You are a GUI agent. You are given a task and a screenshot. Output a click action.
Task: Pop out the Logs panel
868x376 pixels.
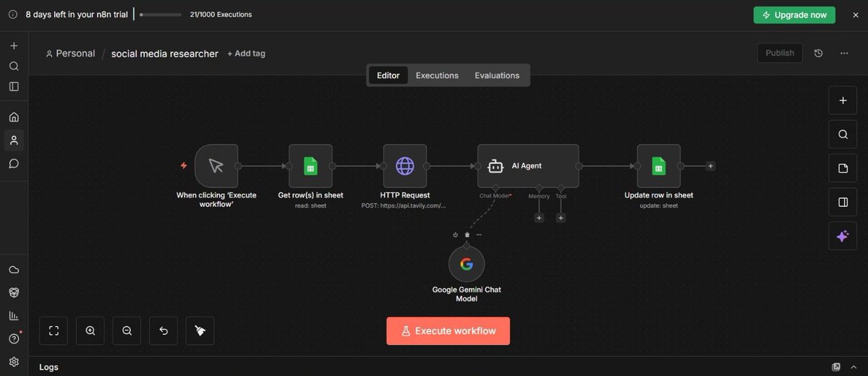(836, 367)
